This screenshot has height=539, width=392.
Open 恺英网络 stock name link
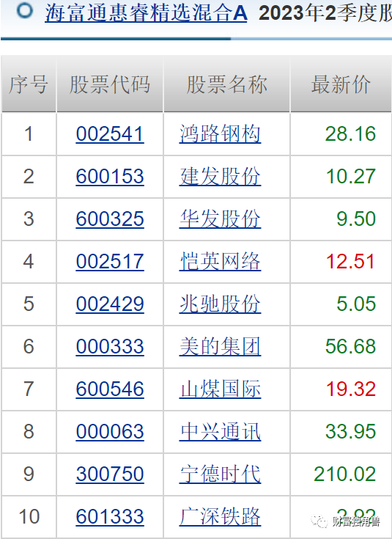(220, 261)
